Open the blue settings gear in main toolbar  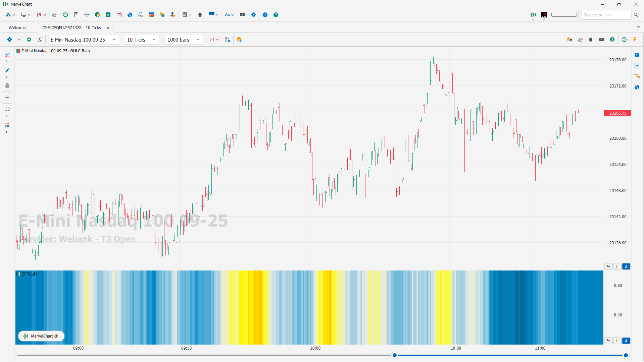pyautogui.click(x=253, y=15)
